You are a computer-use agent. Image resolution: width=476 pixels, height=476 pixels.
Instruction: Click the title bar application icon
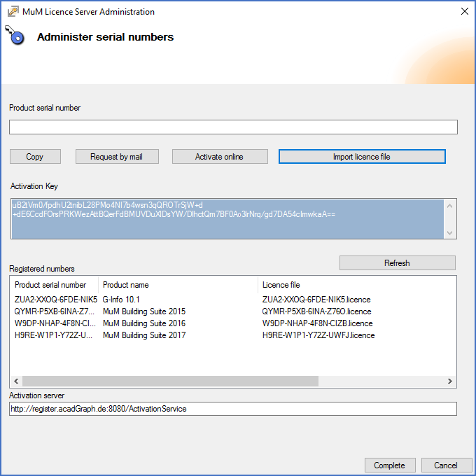point(13,11)
